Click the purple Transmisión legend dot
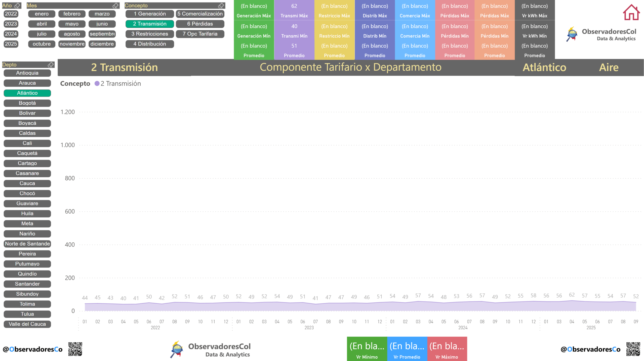644x361 pixels. [x=97, y=84]
